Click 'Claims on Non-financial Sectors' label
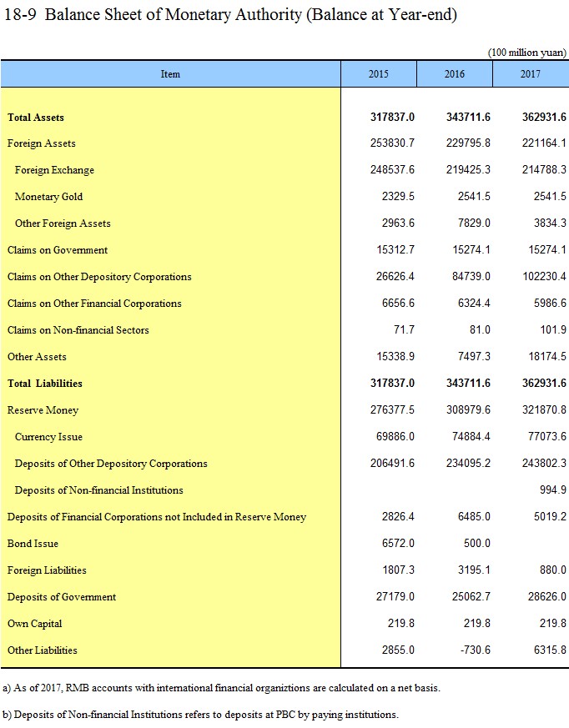The height and width of the screenshot is (728, 569). click(78, 330)
